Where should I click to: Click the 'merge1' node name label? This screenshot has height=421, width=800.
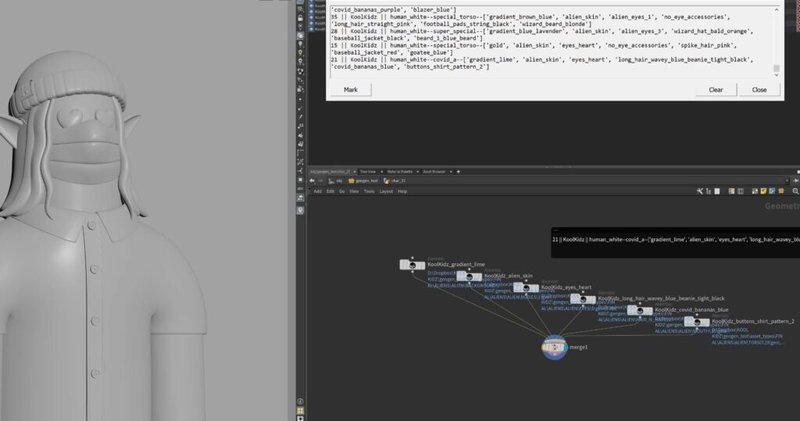click(578, 348)
